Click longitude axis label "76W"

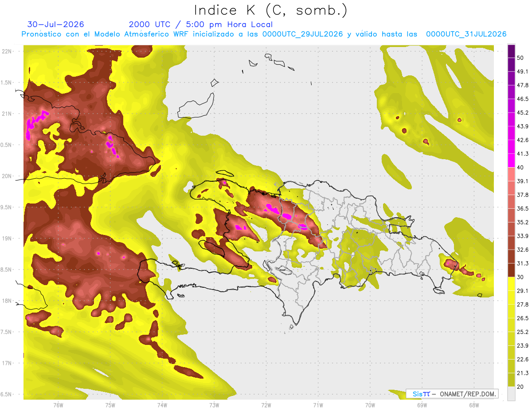(x=58, y=405)
